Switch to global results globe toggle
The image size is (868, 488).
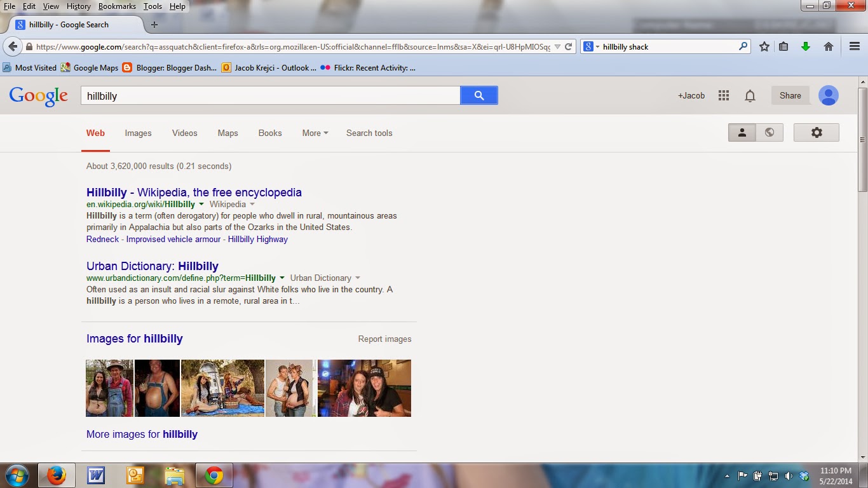coord(770,133)
